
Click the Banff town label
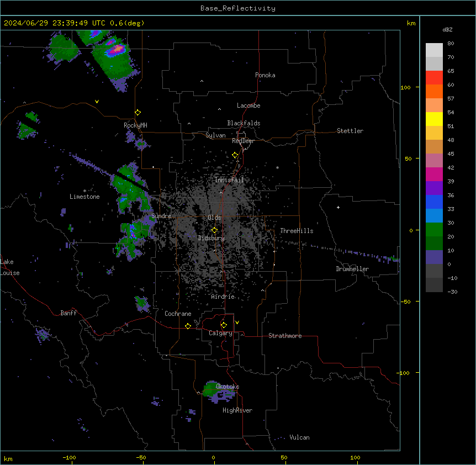(x=68, y=313)
